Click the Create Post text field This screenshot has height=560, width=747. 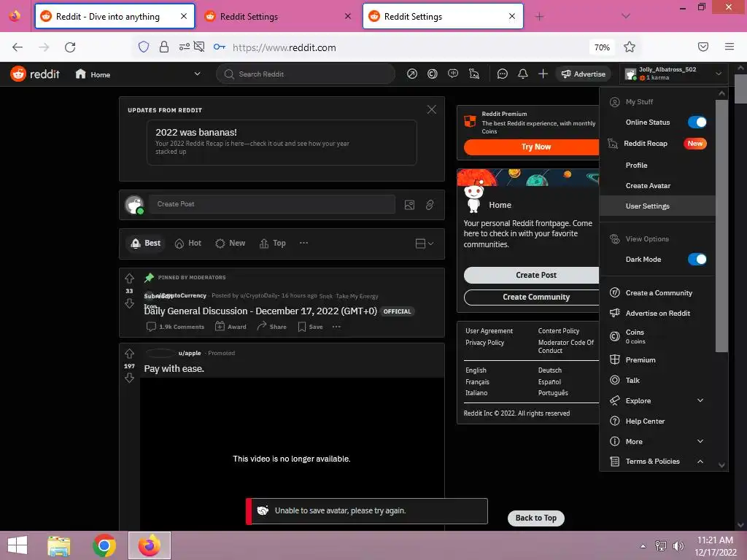point(272,204)
